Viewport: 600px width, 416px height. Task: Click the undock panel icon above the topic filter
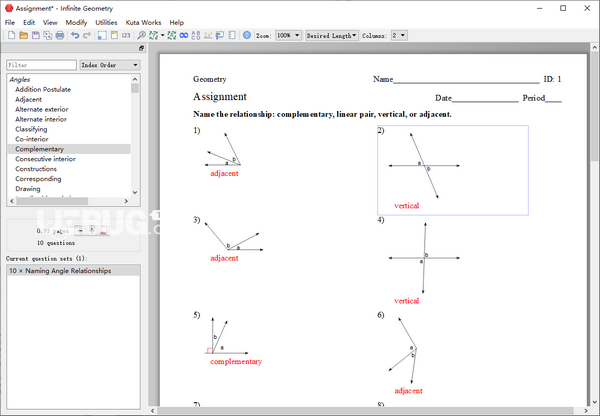coord(141,48)
